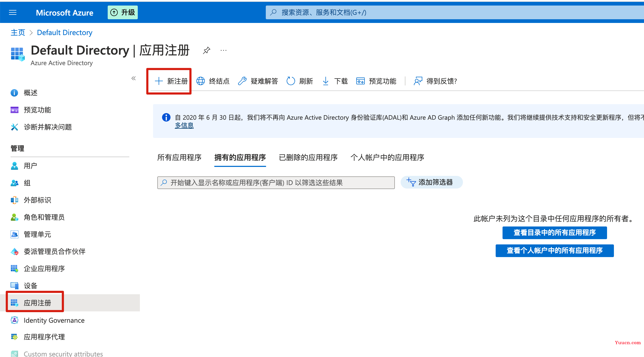Viewport: 644px width, 357px height.
Task: Select the 拥有的应用程序 tab
Action: pos(240,157)
